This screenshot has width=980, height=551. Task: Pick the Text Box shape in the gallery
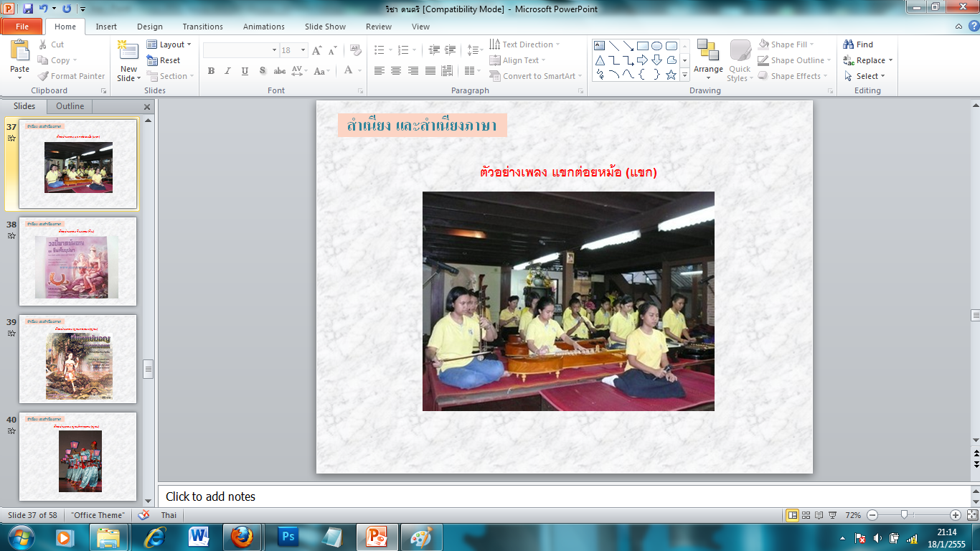click(x=599, y=45)
